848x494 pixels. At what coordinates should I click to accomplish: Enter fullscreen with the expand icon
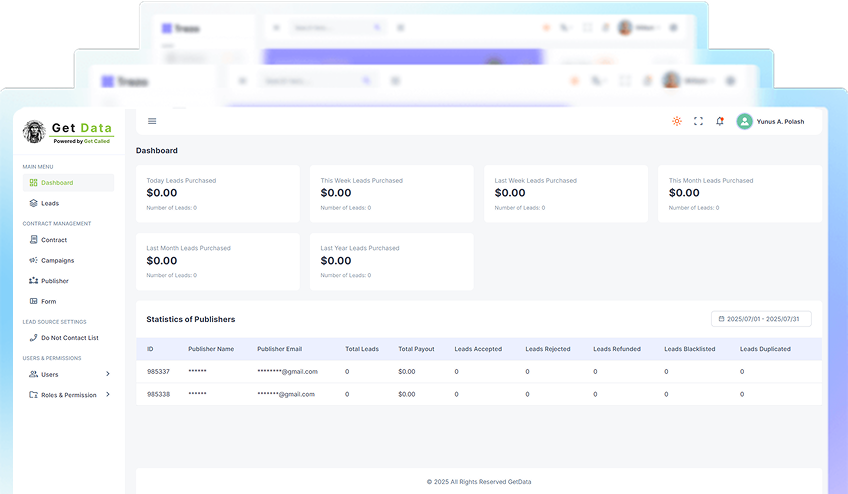click(698, 121)
